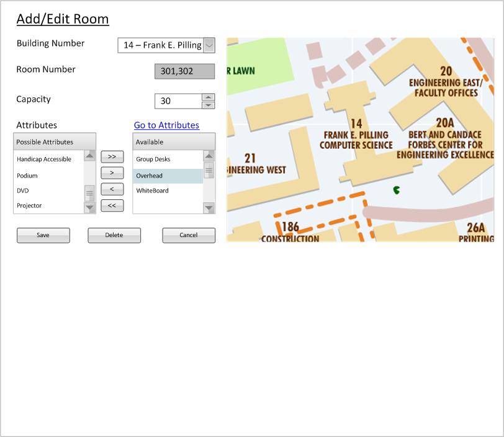Image resolution: width=504 pixels, height=437 pixels.
Task: Click the Capacity input field
Action: [178, 101]
